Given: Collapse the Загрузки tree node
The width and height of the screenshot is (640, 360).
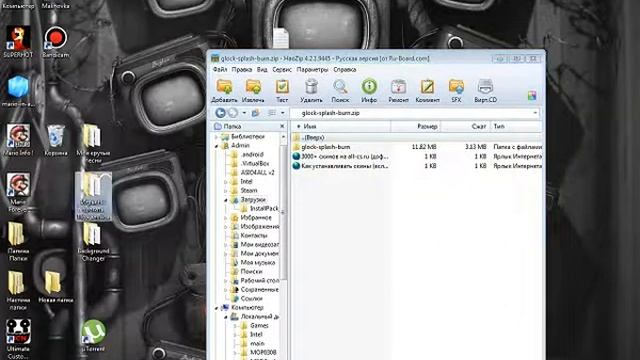Looking at the screenshot, I should [226, 200].
